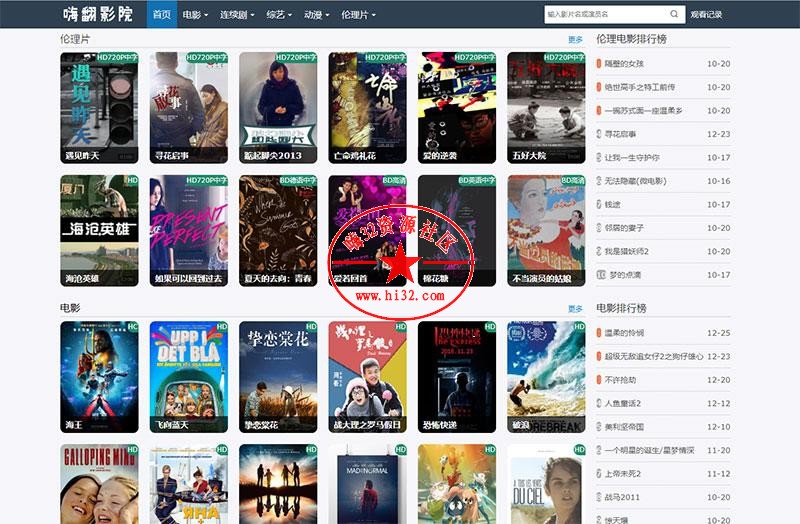
Task: Open 不许抢劫 in movie ranking list
Action: click(x=621, y=380)
